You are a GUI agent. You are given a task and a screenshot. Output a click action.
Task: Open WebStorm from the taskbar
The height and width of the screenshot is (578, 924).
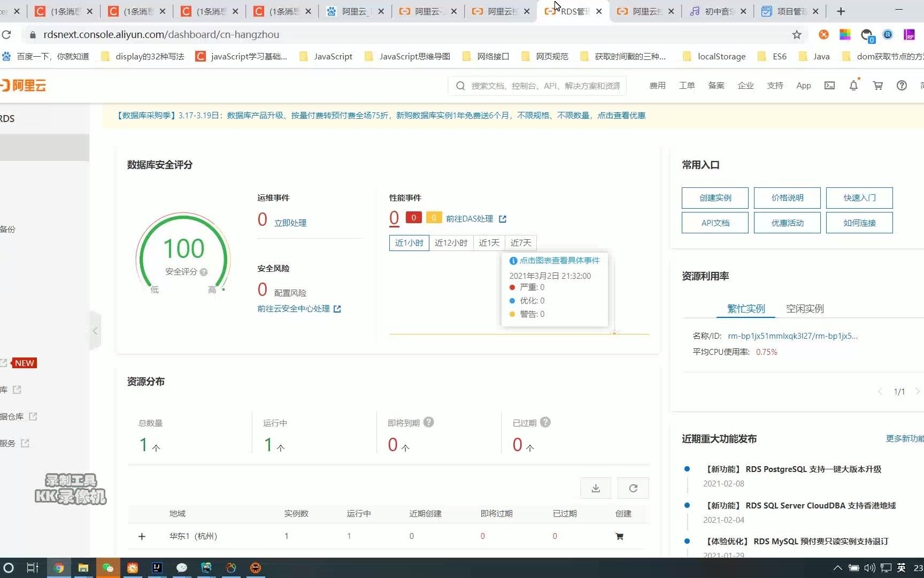[x=206, y=568]
